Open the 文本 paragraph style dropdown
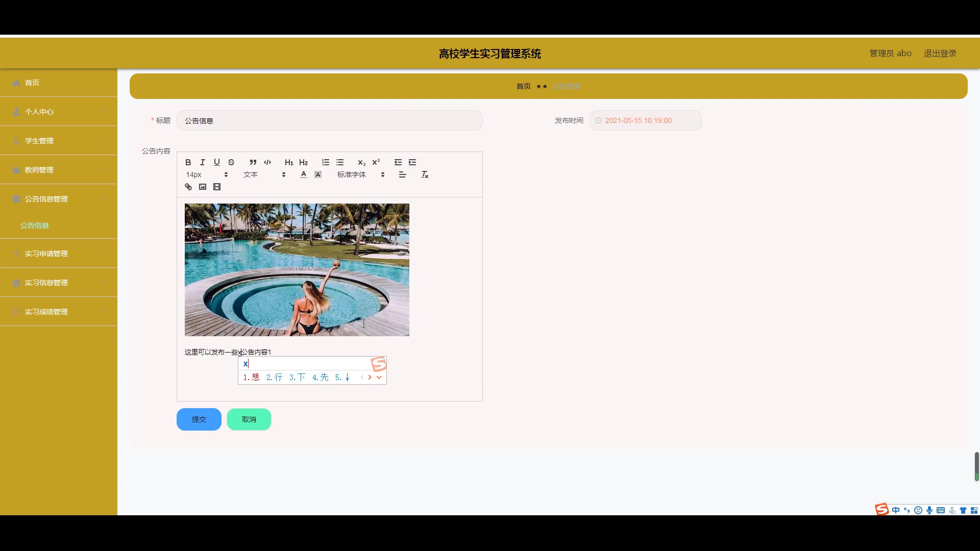Screen dimensions: 980x551 tap(264, 174)
